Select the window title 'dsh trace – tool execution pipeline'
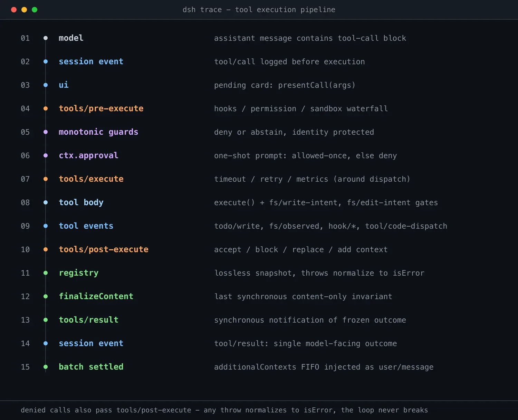The image size is (518, 420). [259, 10]
